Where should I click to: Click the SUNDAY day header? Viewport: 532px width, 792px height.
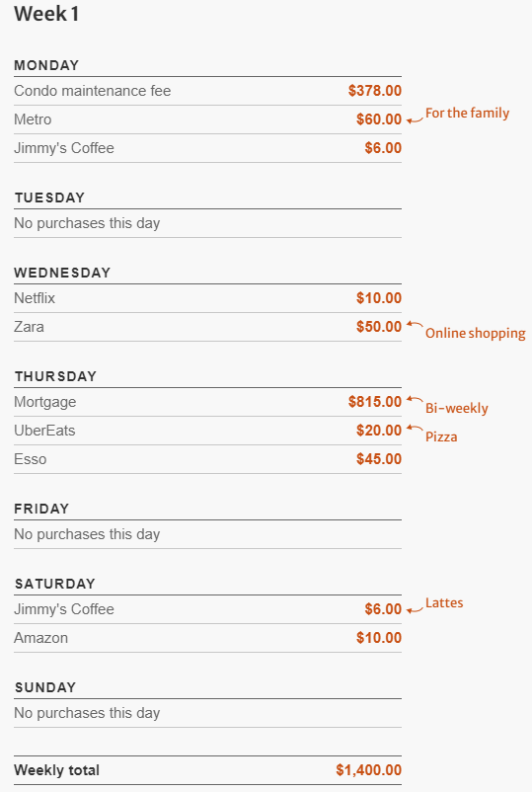[45, 687]
